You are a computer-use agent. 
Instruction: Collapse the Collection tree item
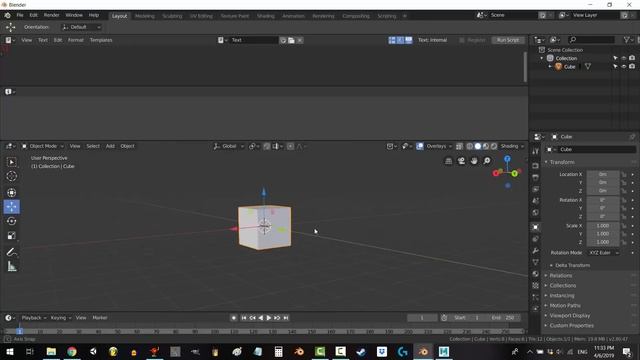542,58
